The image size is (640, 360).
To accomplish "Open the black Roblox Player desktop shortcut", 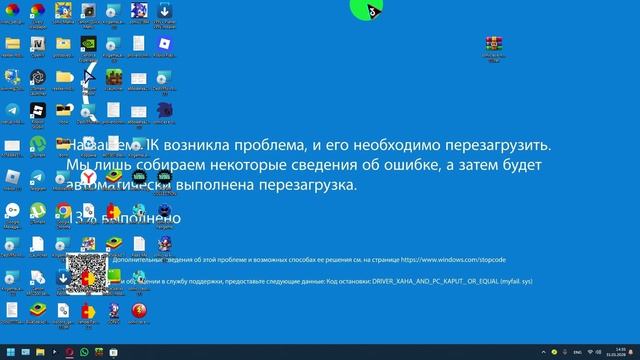I will (x=38, y=110).
